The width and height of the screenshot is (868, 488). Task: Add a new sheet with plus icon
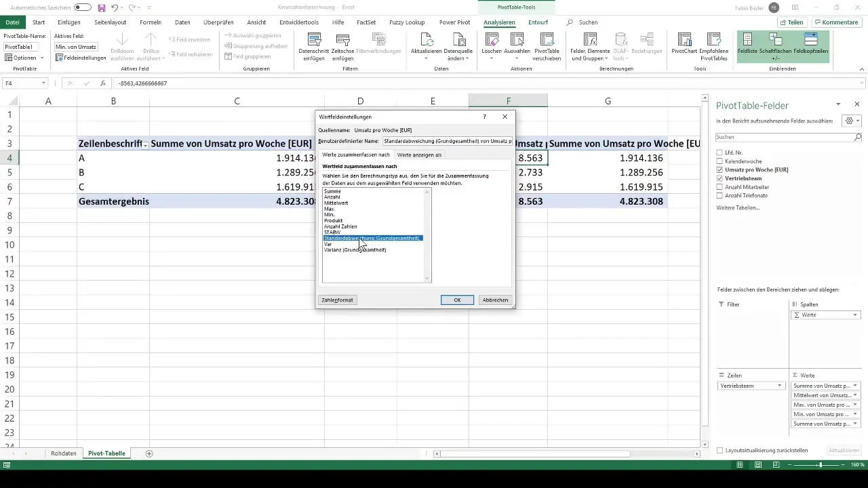(149, 453)
